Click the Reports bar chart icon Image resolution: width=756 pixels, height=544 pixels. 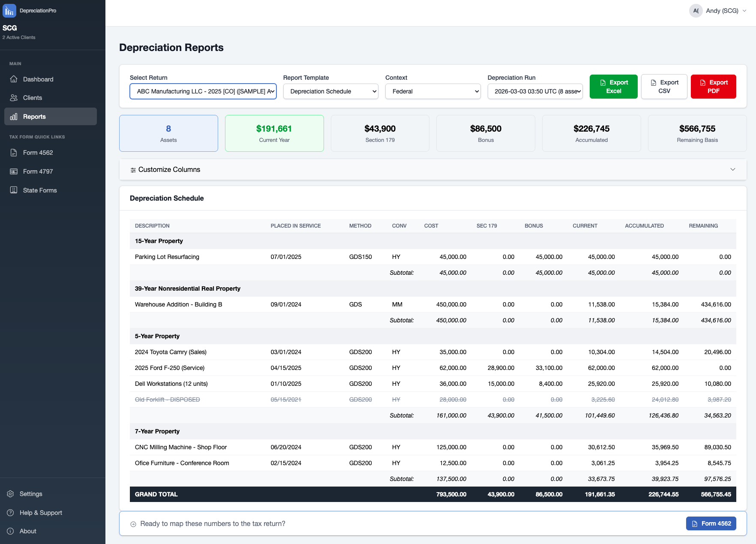(14, 117)
